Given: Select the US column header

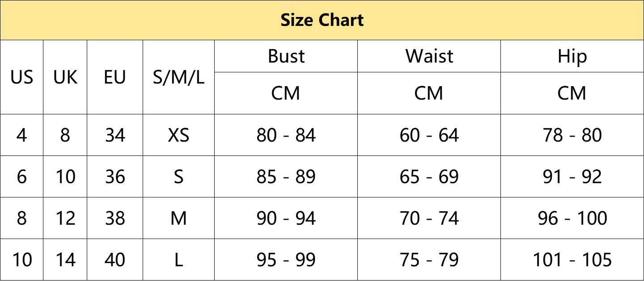Looking at the screenshot, I should pyautogui.click(x=21, y=77).
